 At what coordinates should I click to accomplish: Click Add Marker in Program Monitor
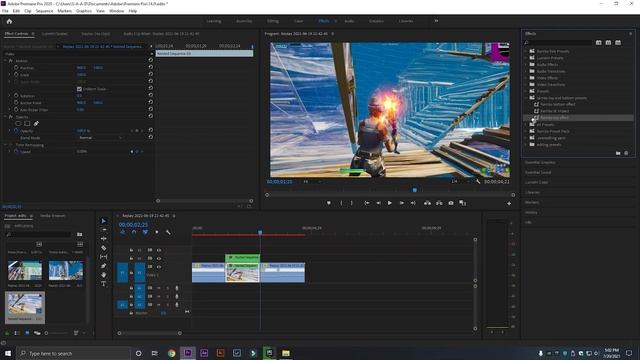tap(329, 203)
